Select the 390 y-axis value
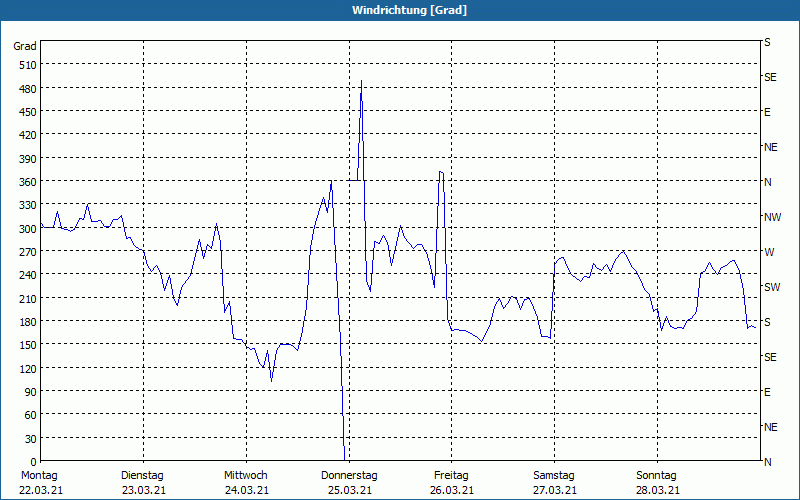This screenshot has height=500, width=800. tap(28, 159)
